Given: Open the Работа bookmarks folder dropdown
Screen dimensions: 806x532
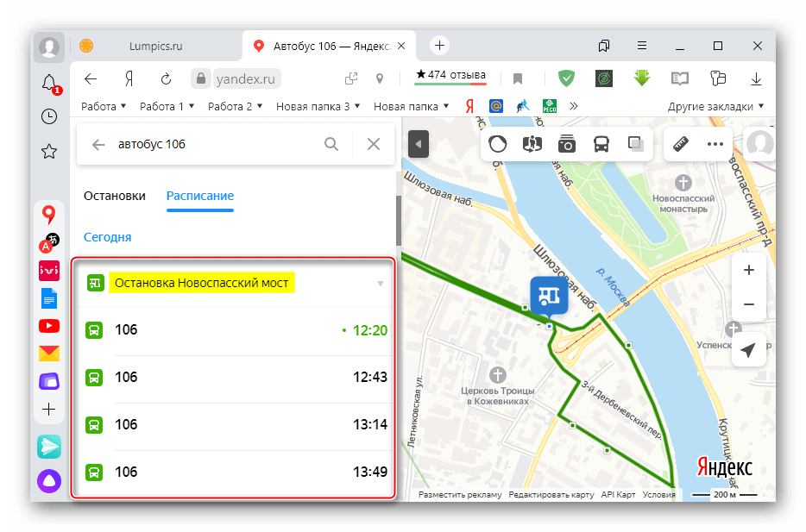Looking at the screenshot, I should [x=104, y=107].
